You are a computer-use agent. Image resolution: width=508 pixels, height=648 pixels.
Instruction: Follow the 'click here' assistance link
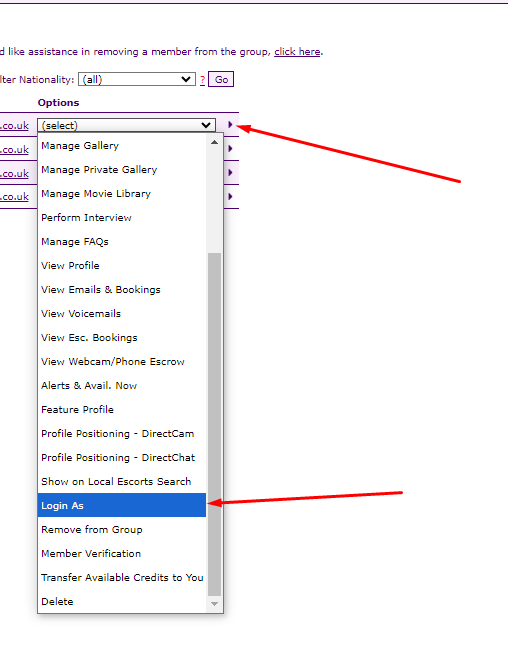click(297, 52)
